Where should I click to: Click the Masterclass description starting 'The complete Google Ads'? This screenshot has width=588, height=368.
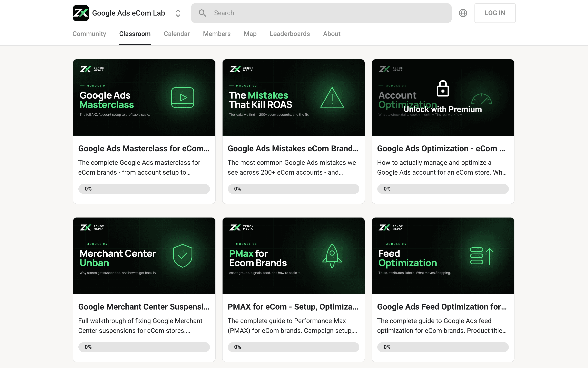pyautogui.click(x=139, y=167)
